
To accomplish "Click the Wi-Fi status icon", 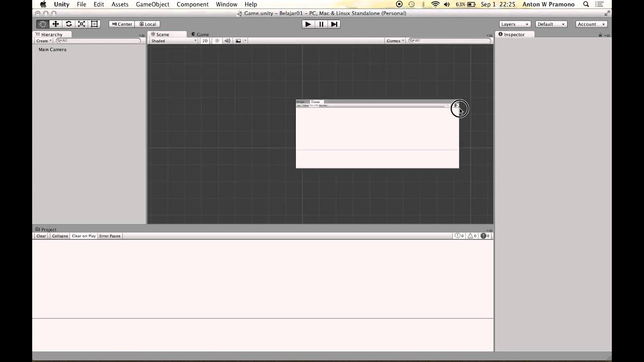I will [x=435, y=5].
